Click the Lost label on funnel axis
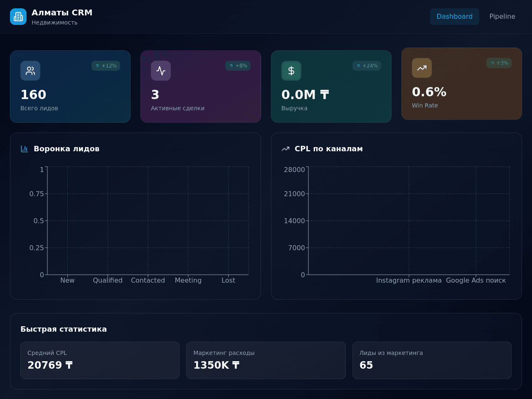This screenshot has width=532, height=399. click(228, 281)
